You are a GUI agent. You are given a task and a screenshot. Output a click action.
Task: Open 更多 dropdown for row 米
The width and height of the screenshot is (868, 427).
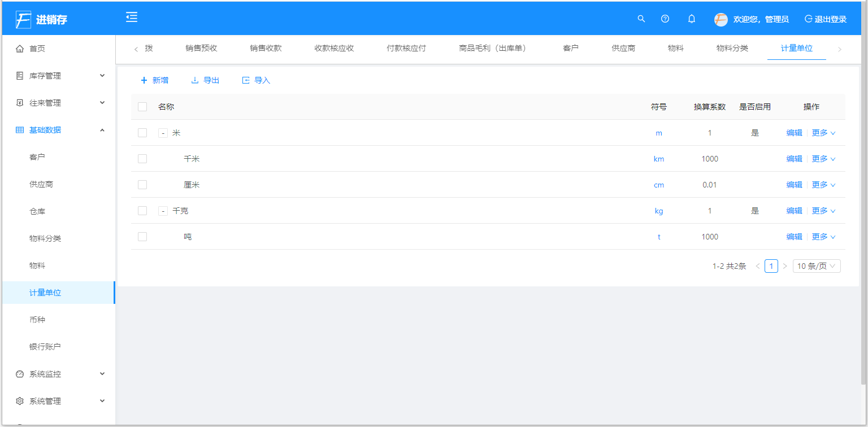[x=823, y=133]
